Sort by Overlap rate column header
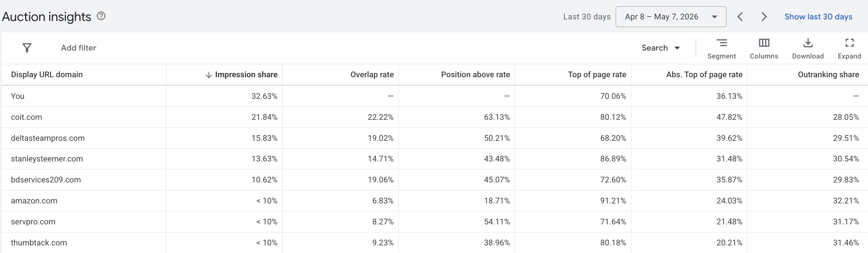 point(372,75)
